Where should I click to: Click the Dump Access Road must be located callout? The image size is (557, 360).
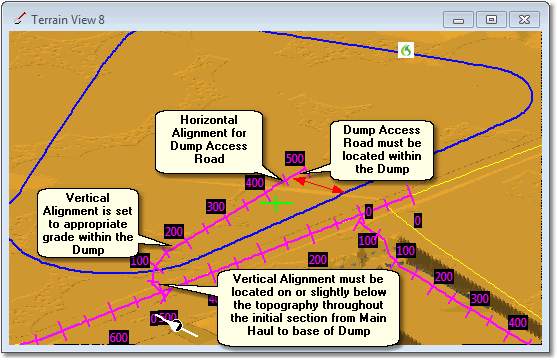coord(382,150)
